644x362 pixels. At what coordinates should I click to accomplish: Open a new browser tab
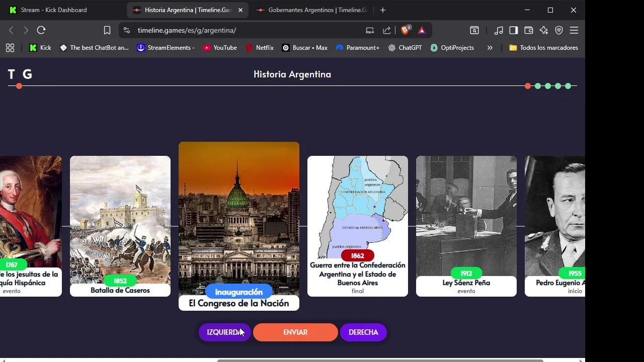tap(383, 10)
